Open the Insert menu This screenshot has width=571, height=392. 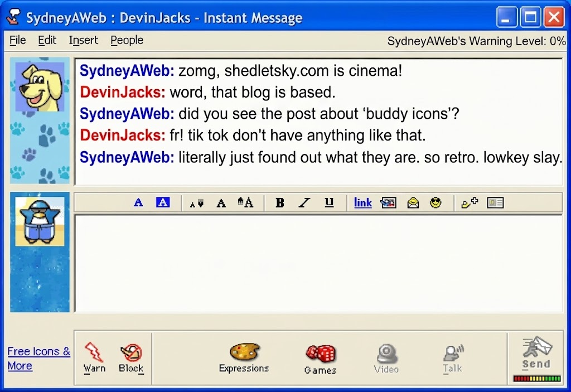pyautogui.click(x=84, y=40)
